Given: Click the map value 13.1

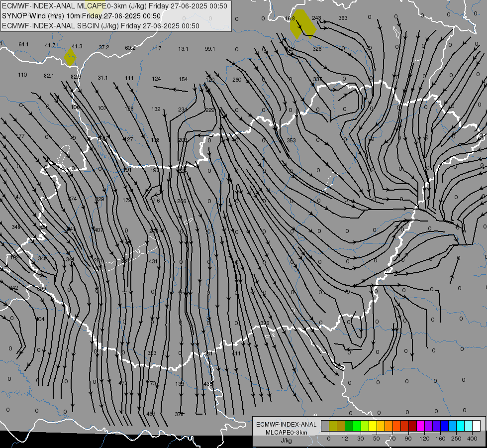Looking at the screenshot, I should coord(183,49).
